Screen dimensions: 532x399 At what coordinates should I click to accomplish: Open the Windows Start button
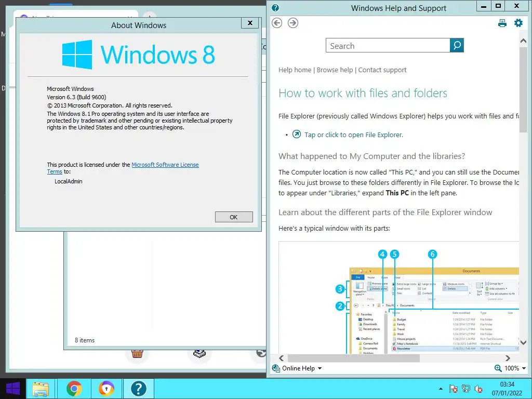pos(13,389)
